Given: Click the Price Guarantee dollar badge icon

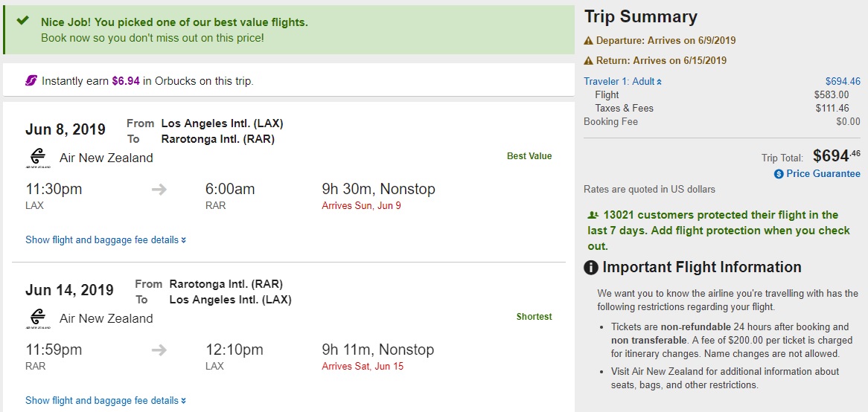Looking at the screenshot, I should pyautogui.click(x=779, y=174).
